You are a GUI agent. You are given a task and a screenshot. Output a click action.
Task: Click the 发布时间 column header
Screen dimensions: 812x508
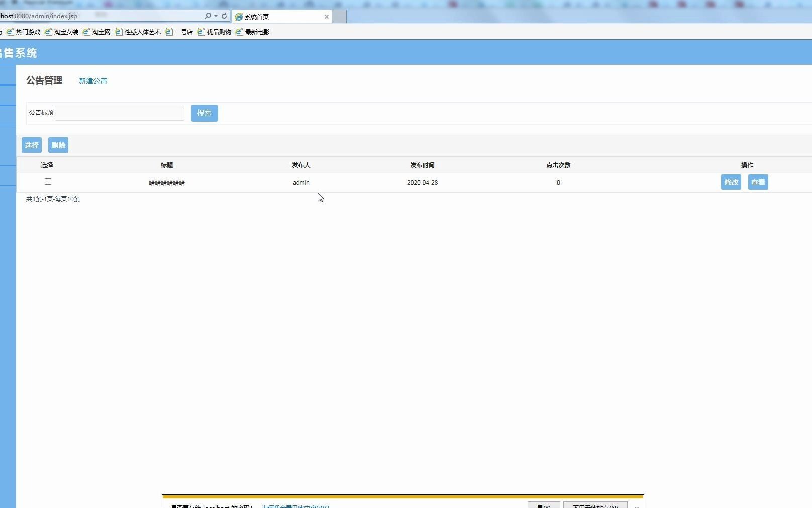[x=422, y=165]
